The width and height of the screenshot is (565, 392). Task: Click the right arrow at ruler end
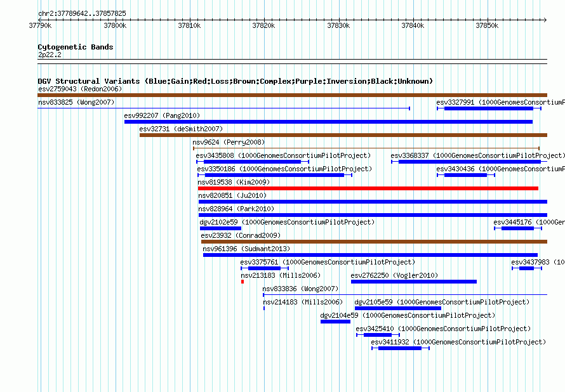545,20
